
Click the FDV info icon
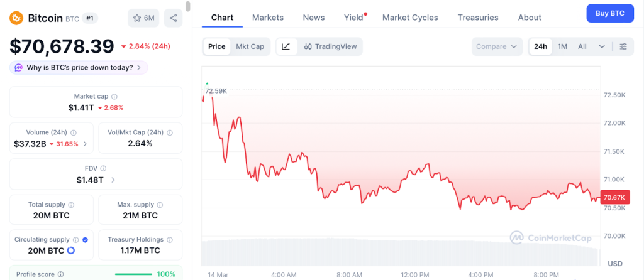(x=103, y=168)
